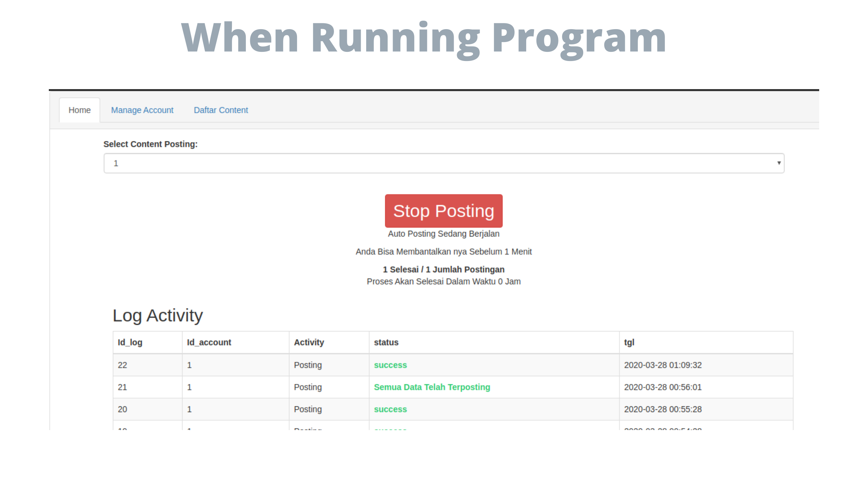Click the dropdown arrow of content selector
Image resolution: width=868 pixels, height=488 pixels.
click(x=779, y=163)
